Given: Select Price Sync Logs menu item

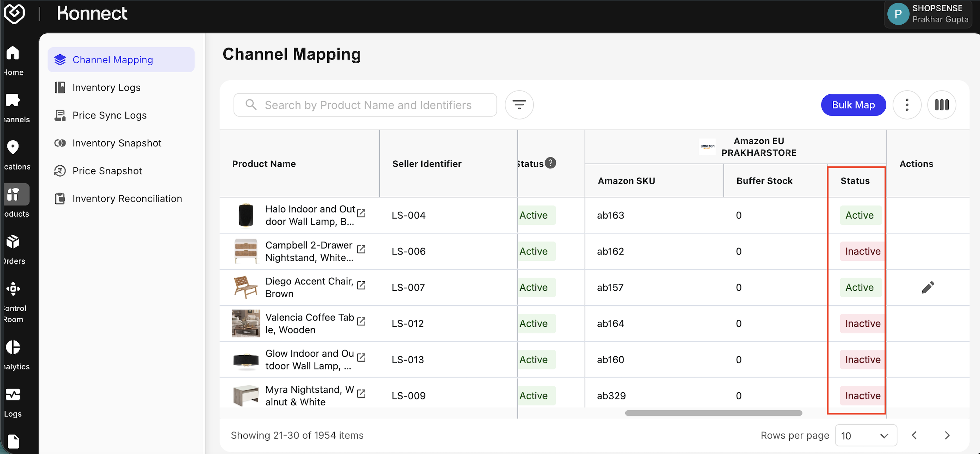Looking at the screenshot, I should tap(109, 115).
